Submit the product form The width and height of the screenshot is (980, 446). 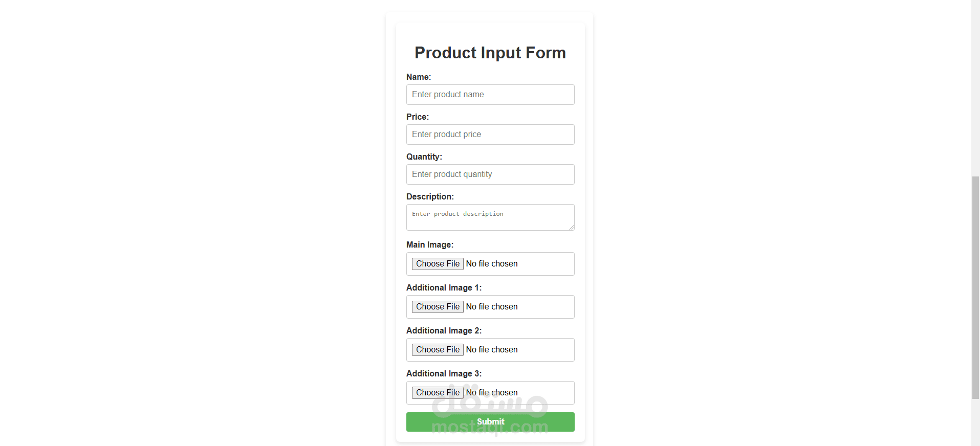pos(490,422)
